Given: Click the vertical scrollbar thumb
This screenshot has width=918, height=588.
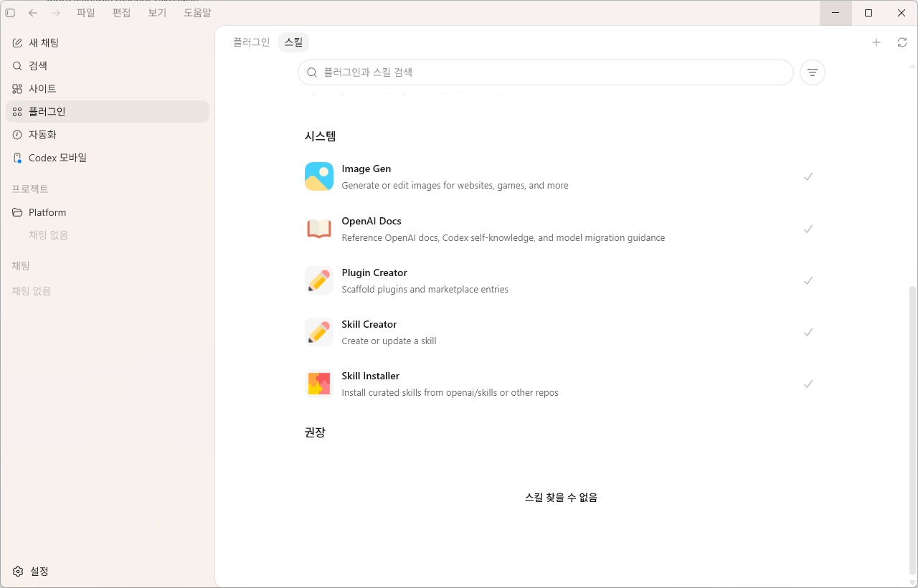Looking at the screenshot, I should click(912, 430).
